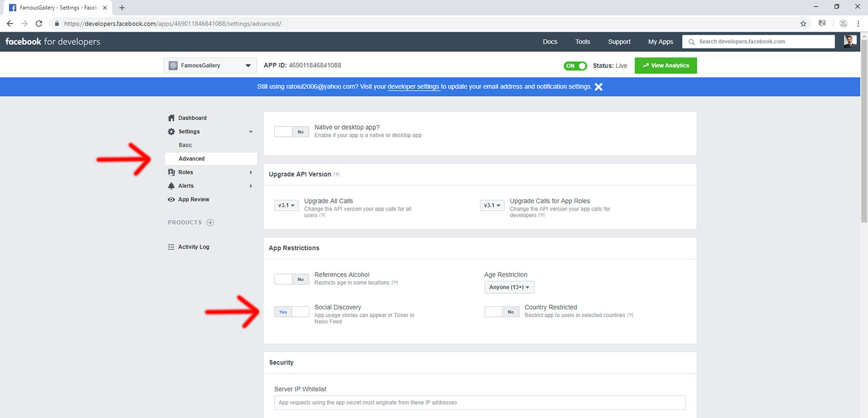This screenshot has width=868, height=418.
Task: Open the FamousGallery app selector dropdown
Action: point(210,66)
